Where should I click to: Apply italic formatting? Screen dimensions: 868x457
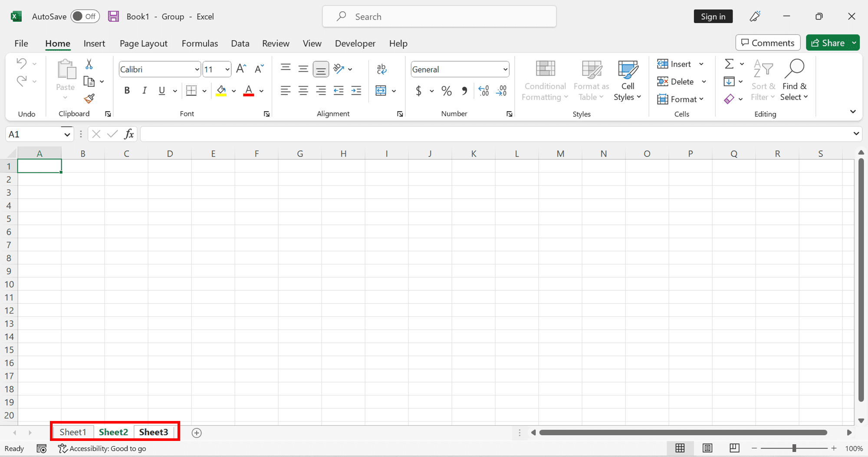click(x=144, y=90)
